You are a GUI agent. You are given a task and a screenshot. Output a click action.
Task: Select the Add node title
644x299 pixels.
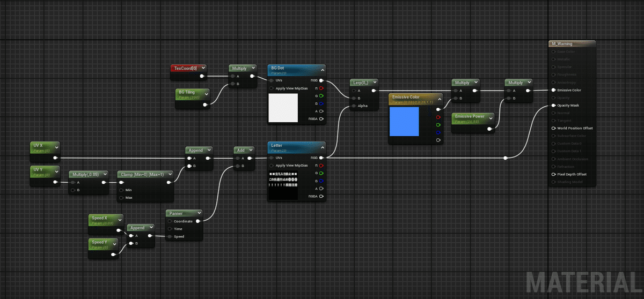tap(241, 151)
